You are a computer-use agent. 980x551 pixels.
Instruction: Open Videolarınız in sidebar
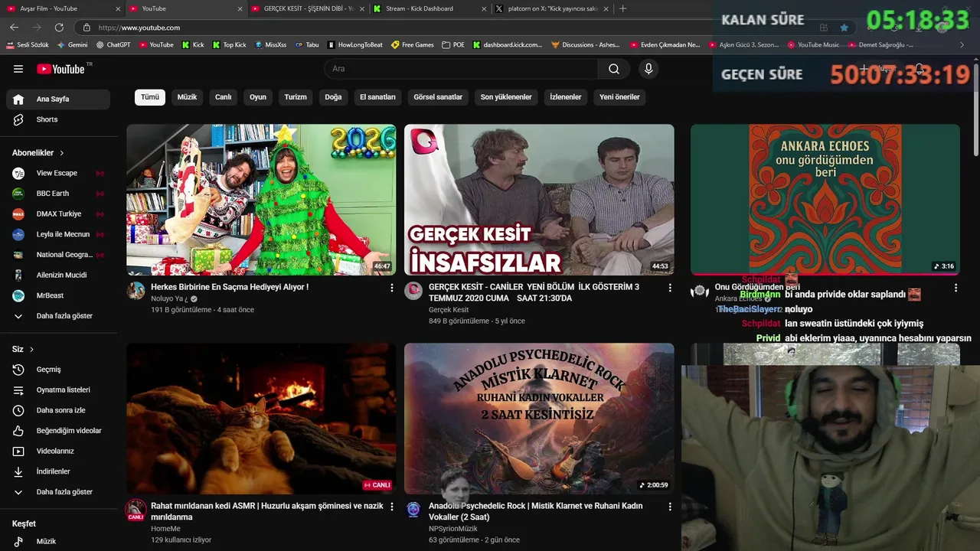pyautogui.click(x=58, y=452)
